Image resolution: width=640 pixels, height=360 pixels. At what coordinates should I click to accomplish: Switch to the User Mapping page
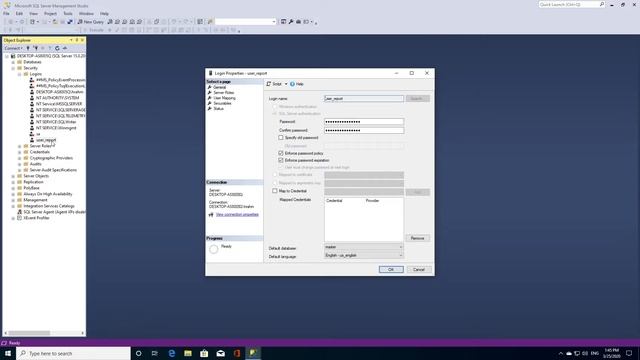224,98
